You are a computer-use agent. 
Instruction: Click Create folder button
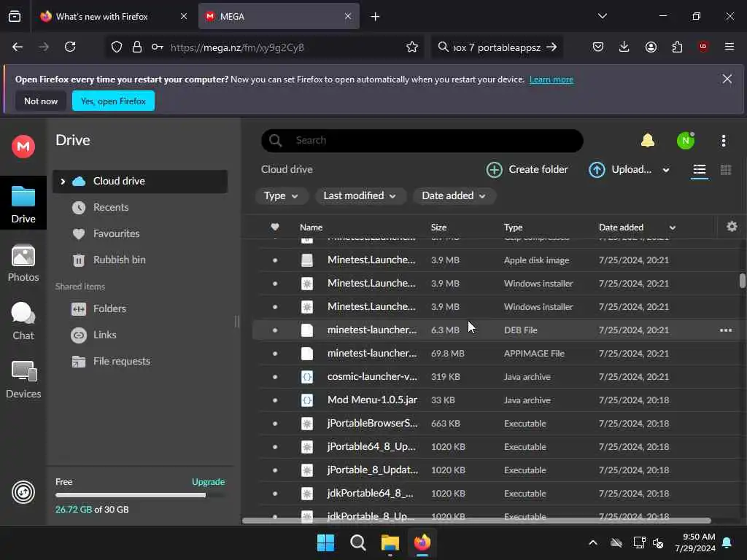click(x=527, y=169)
